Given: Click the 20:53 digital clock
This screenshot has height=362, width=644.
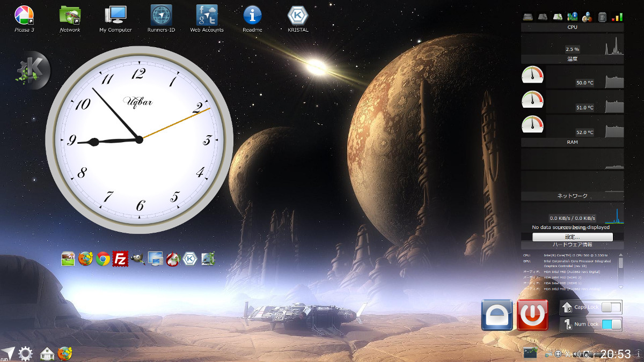Looking at the screenshot, I should click(x=616, y=354).
